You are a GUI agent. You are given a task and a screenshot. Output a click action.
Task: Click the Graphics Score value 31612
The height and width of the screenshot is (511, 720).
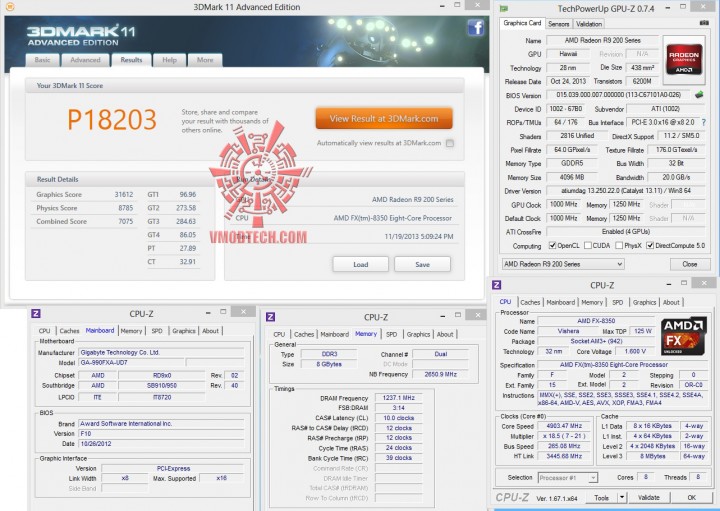click(x=124, y=195)
